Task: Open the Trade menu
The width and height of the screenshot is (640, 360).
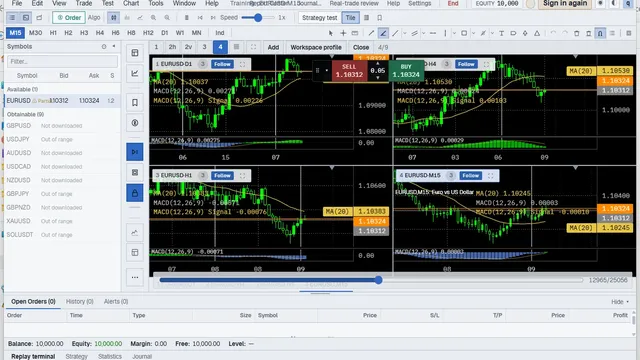Action: pos(84,3)
